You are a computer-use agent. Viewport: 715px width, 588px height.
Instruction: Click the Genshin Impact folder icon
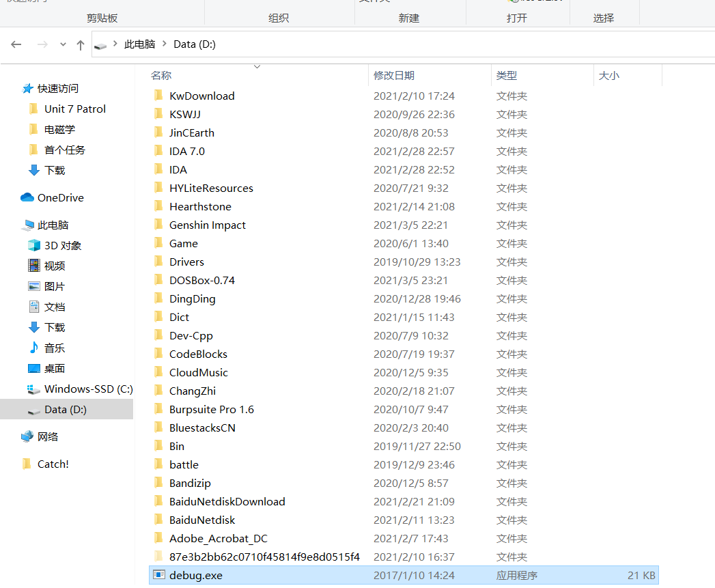pos(158,225)
